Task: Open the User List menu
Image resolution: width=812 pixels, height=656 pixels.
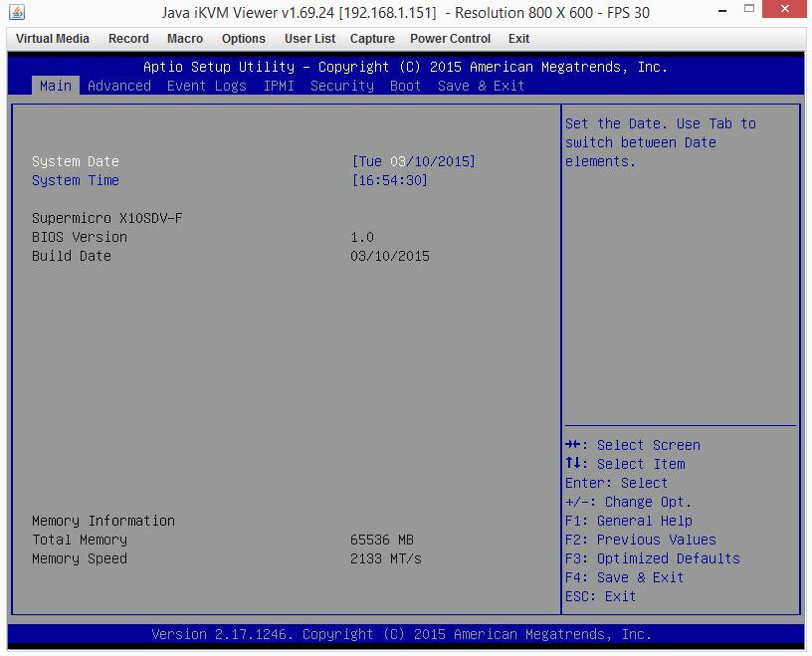Action: pos(309,39)
